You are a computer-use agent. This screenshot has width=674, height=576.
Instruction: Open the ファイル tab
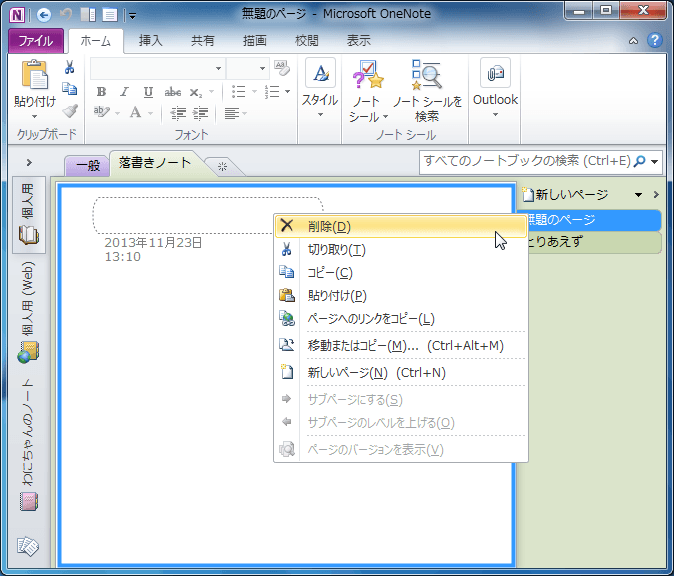[x=36, y=41]
